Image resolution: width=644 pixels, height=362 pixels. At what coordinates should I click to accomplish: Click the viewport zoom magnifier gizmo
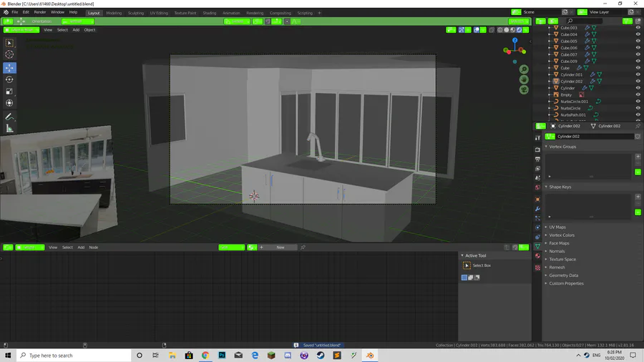coord(524,69)
